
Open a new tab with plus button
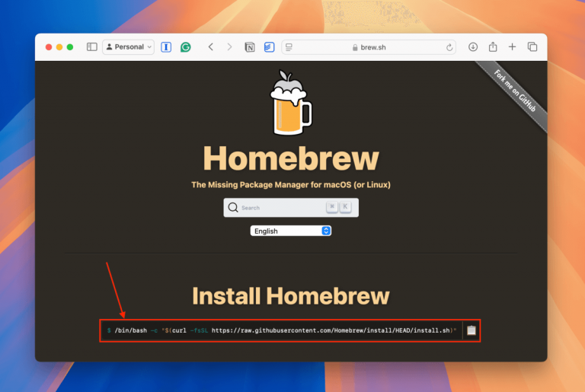tap(513, 47)
